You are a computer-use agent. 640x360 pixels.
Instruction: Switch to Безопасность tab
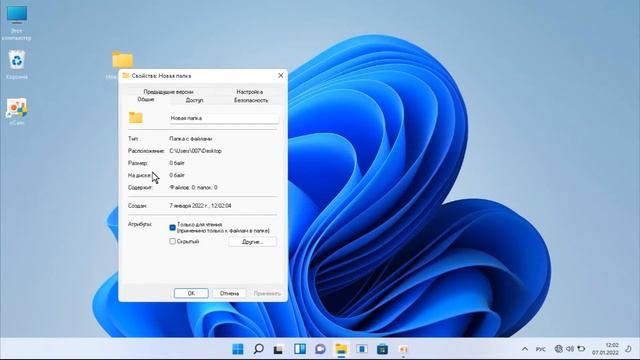click(x=251, y=100)
